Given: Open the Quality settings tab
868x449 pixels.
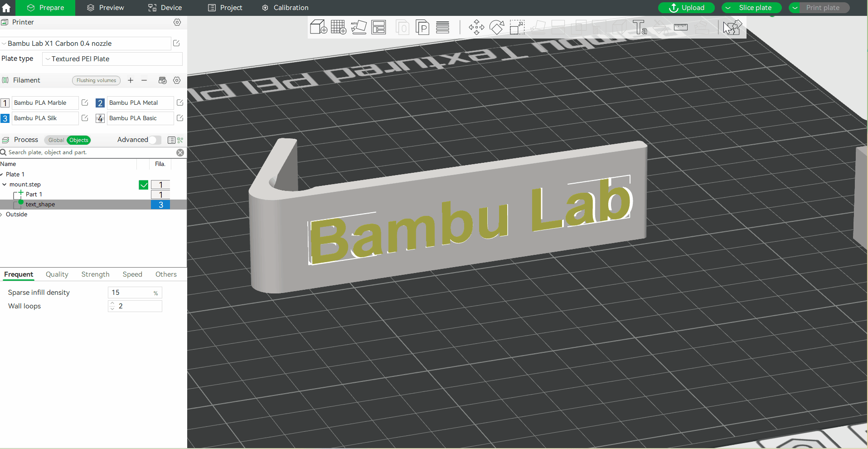Looking at the screenshot, I should (57, 274).
